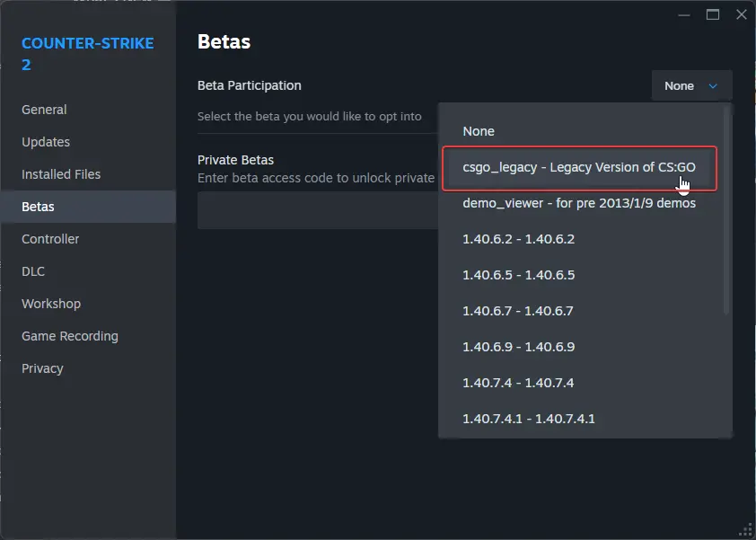Screen dimensions: 756x540
Task: Pick beta version 1.40.7.4.1
Action: [579, 419]
